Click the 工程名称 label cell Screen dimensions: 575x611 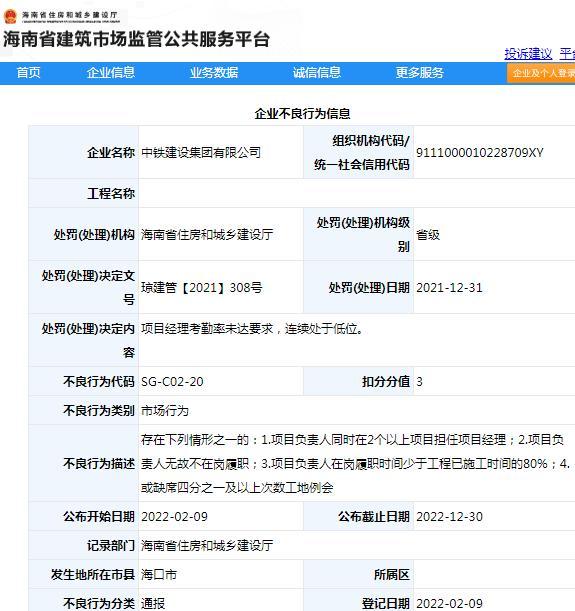pyautogui.click(x=84, y=193)
